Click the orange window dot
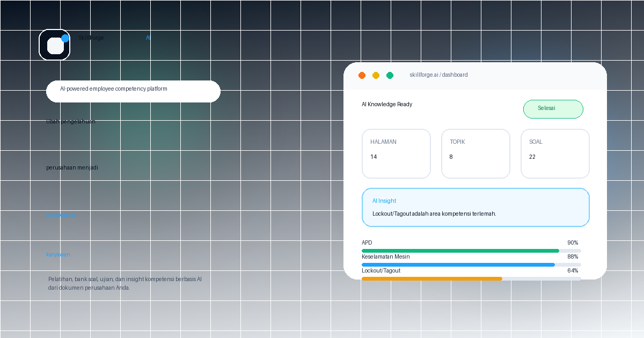Screen dimensions: 644x338 pos(362,75)
